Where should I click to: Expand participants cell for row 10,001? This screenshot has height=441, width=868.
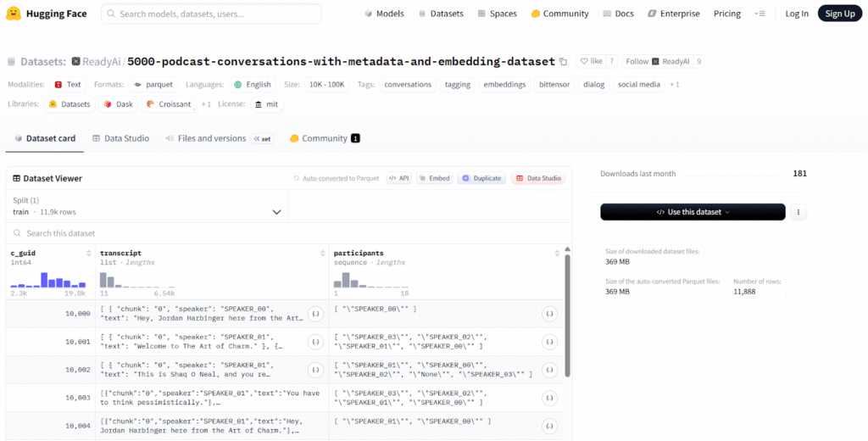[x=549, y=342]
